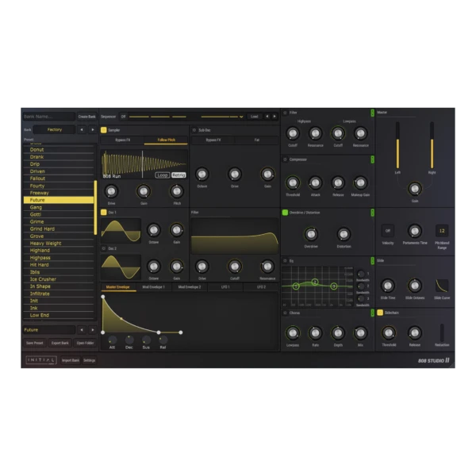Enable the Osc 2 toggle
Image resolution: width=476 pixels, height=476 pixels.
pos(103,248)
